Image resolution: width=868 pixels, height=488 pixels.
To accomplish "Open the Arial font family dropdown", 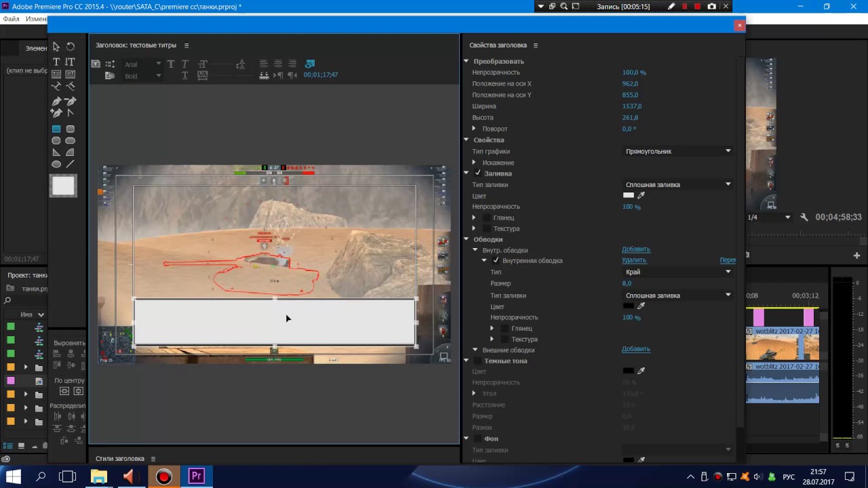I will [x=142, y=64].
